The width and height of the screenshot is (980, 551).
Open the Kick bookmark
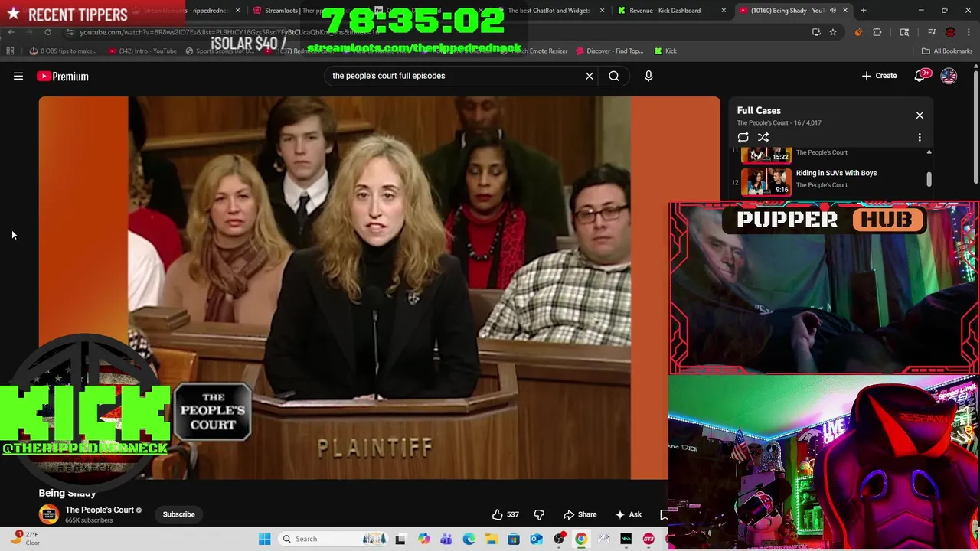click(665, 51)
